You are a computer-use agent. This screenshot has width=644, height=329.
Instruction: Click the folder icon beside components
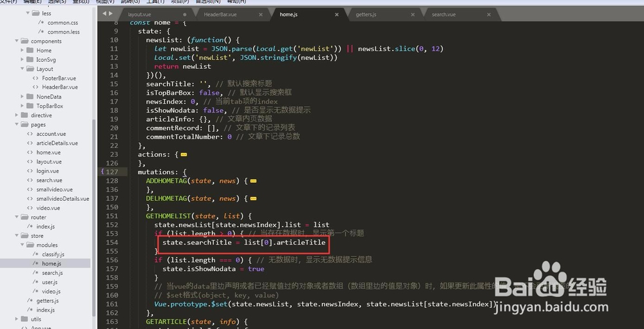(24, 41)
